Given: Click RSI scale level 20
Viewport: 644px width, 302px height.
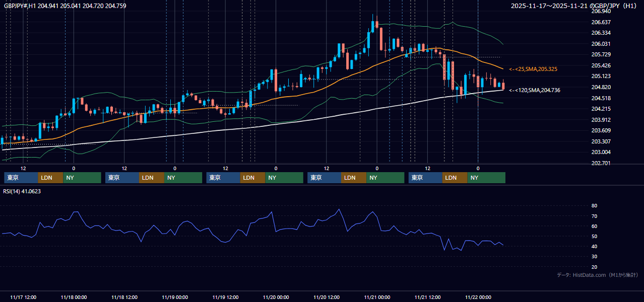Looking at the screenshot, I should pyautogui.click(x=594, y=267).
